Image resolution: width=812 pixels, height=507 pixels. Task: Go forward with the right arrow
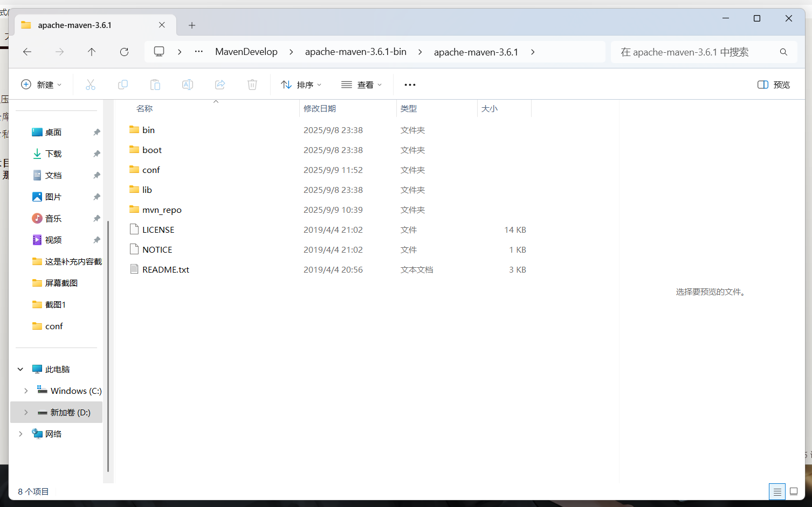coord(59,52)
